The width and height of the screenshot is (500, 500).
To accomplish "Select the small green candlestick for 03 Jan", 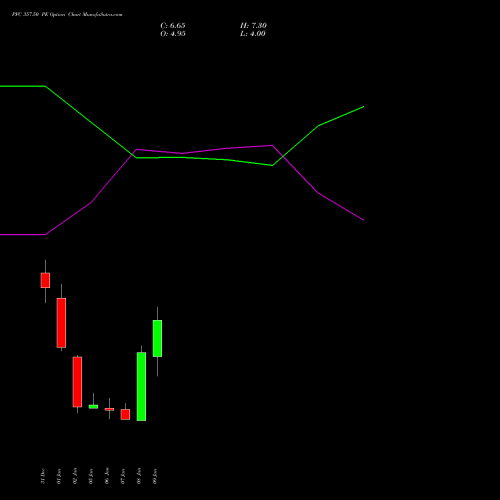I will click(93, 406).
